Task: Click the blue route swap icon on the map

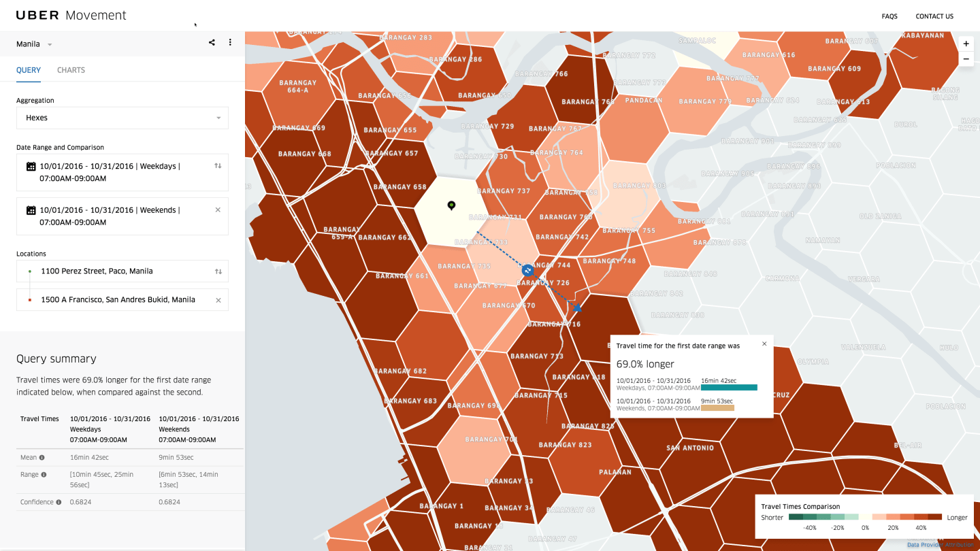Action: [x=527, y=270]
